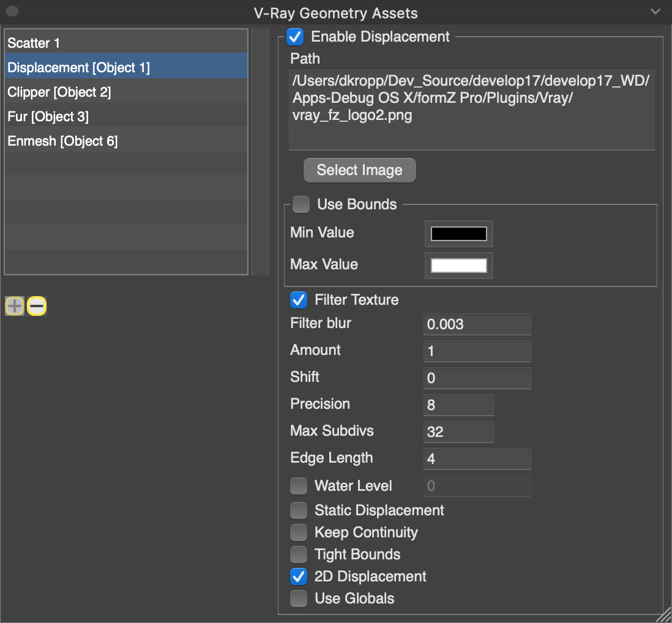Toggle the Filter Texture checkbox
672x623 pixels.
299,300
